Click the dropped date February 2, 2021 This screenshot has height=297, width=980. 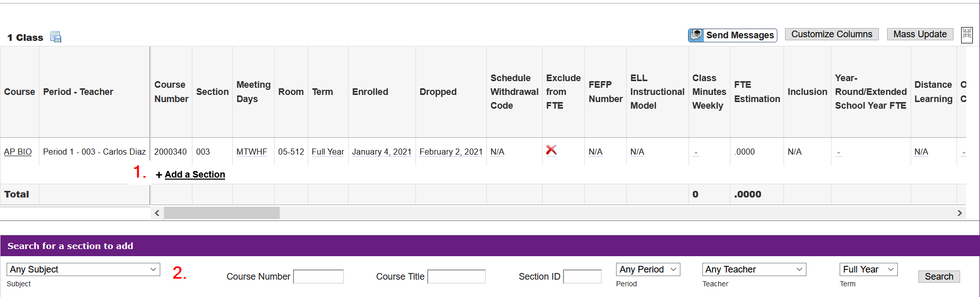(451, 152)
